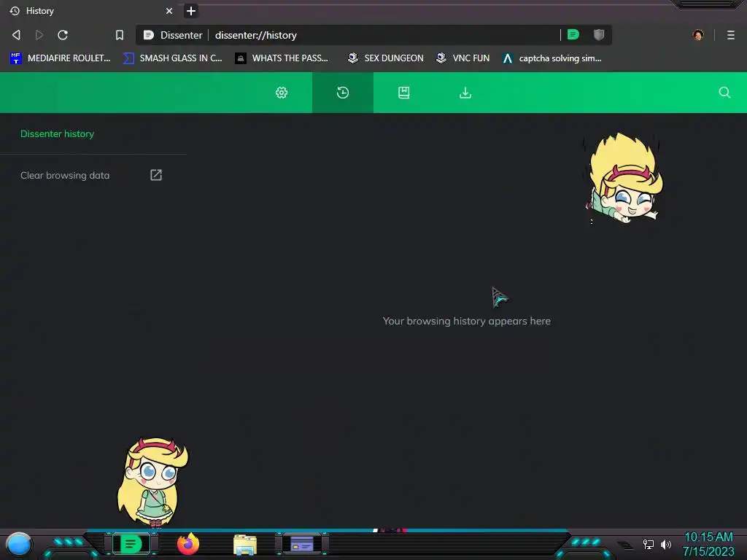The image size is (747, 560).
Task: Switch to the Settings gear tab
Action: (x=282, y=93)
